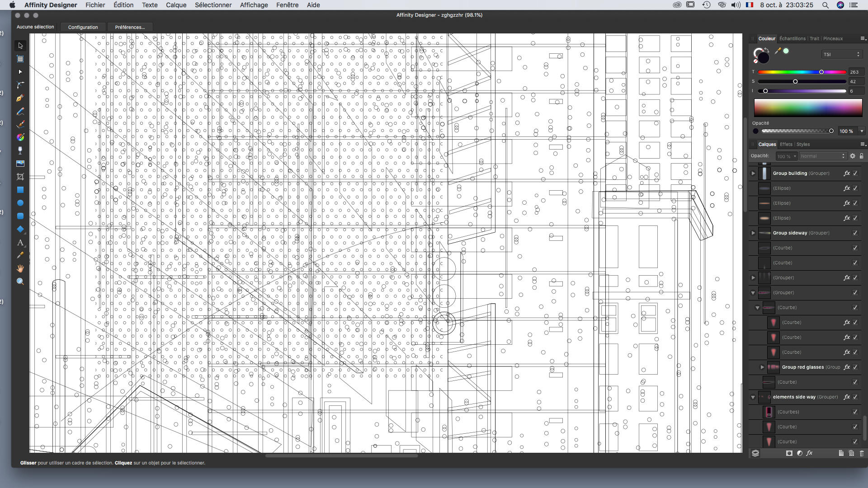Open the Couleur panel options menu
Screen dimensions: 868x488
tap(863, 38)
